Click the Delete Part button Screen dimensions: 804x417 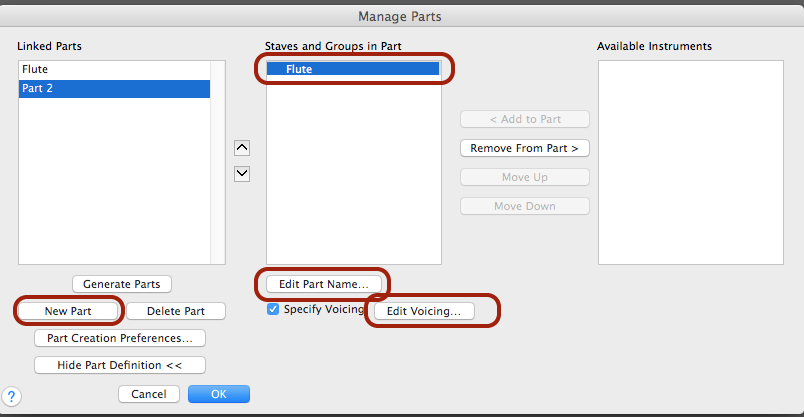(x=176, y=311)
